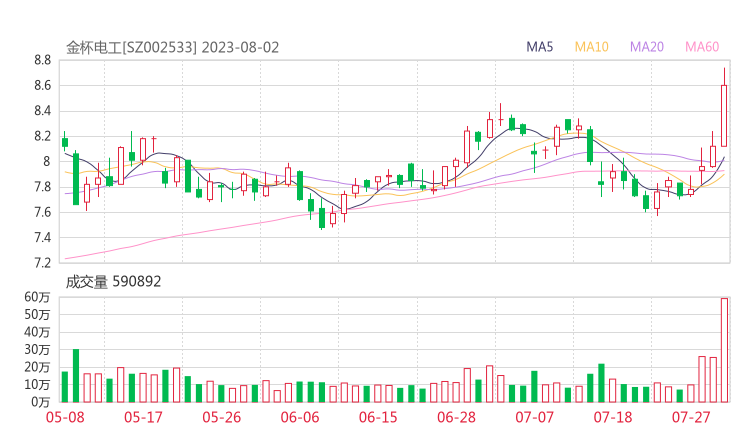Click the 05-26 date axis label
The height and width of the screenshot is (440, 740).
click(x=222, y=417)
